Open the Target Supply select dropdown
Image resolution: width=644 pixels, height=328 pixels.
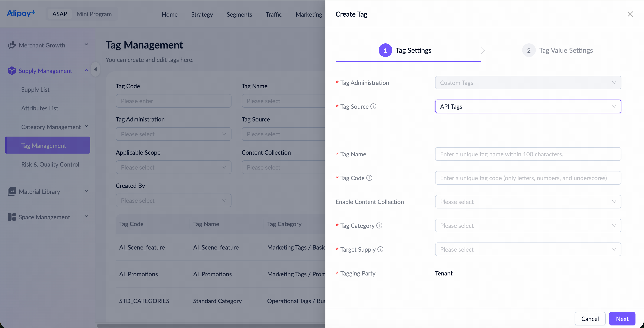click(528, 249)
